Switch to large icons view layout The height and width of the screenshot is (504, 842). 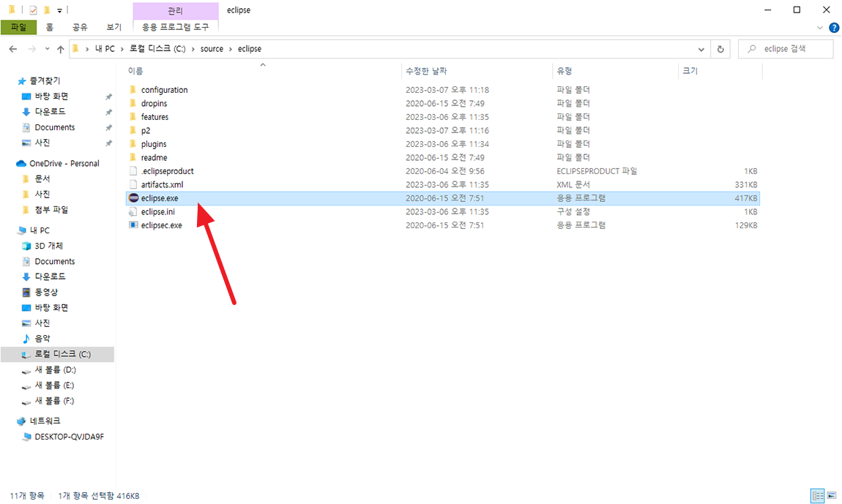point(832,495)
